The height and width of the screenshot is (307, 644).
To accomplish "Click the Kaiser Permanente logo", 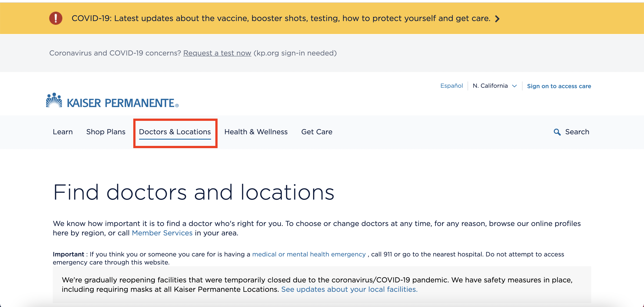I will [x=112, y=101].
